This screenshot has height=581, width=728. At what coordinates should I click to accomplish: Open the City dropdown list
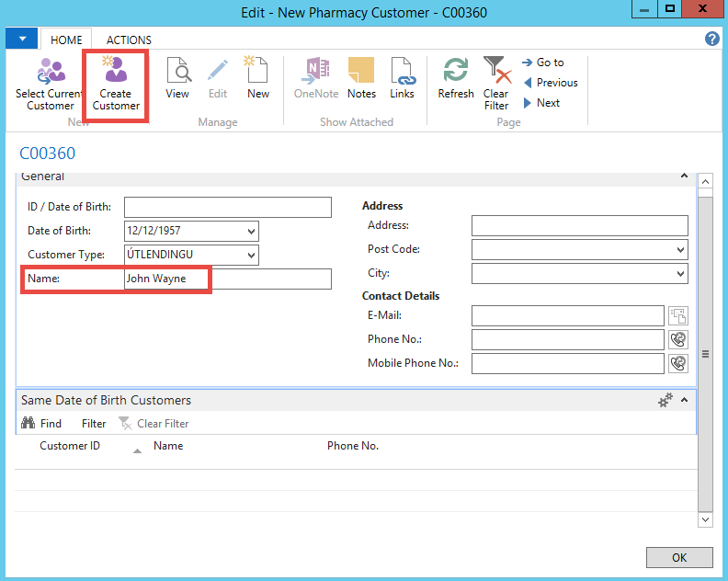[680, 274]
